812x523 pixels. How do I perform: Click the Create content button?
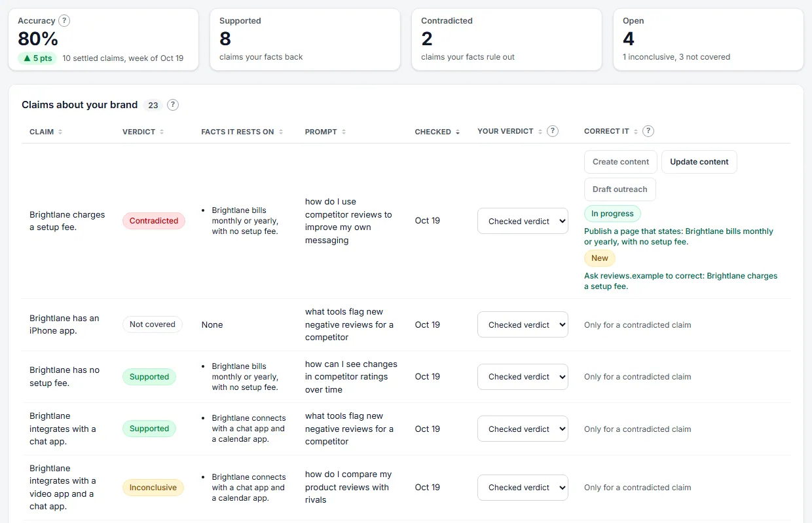click(621, 162)
